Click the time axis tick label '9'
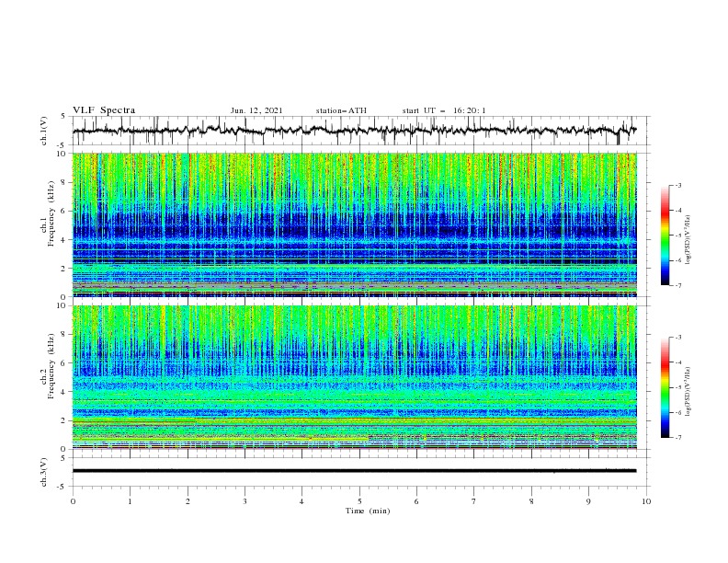 click(x=588, y=501)
